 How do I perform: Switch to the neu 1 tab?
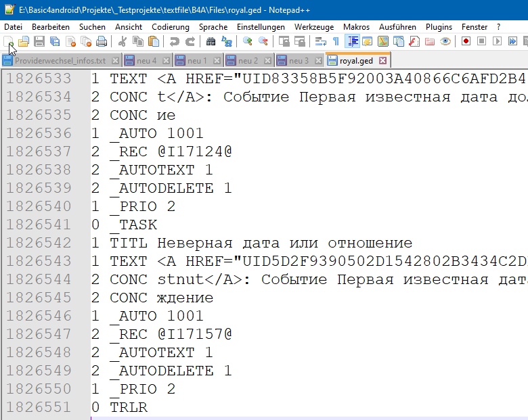coord(198,61)
